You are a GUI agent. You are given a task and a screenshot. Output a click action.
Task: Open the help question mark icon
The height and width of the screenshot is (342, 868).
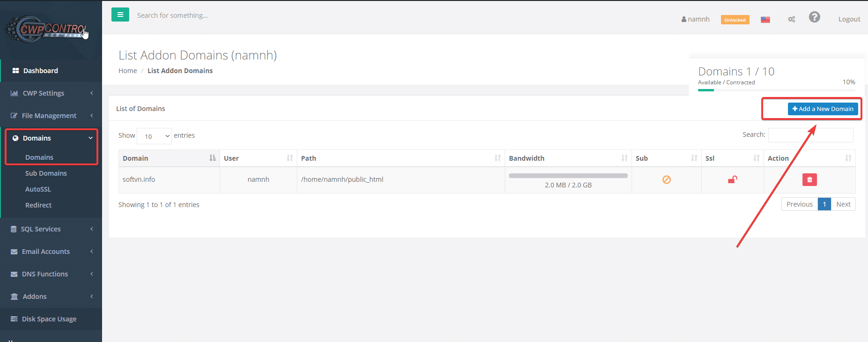(x=814, y=17)
